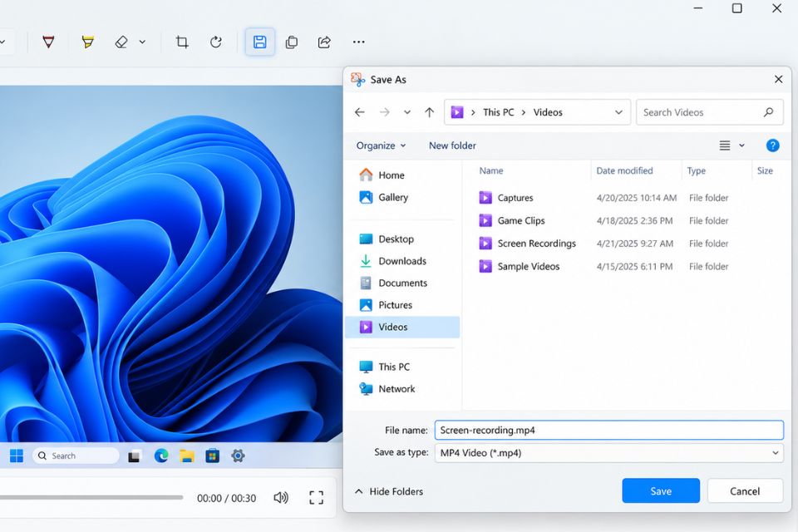
Task: Open the See more three-dots menu
Action: (359, 42)
